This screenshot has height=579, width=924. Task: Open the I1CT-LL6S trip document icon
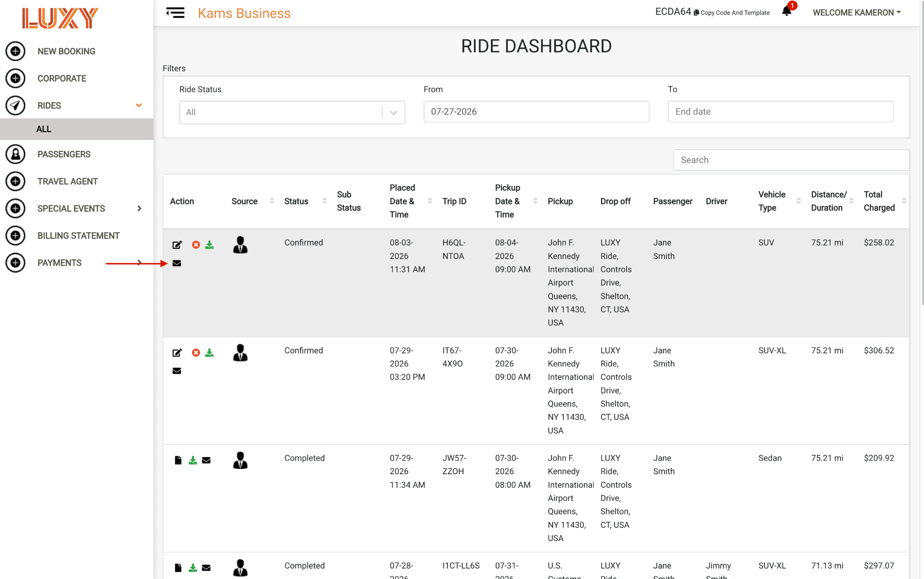[x=178, y=568]
